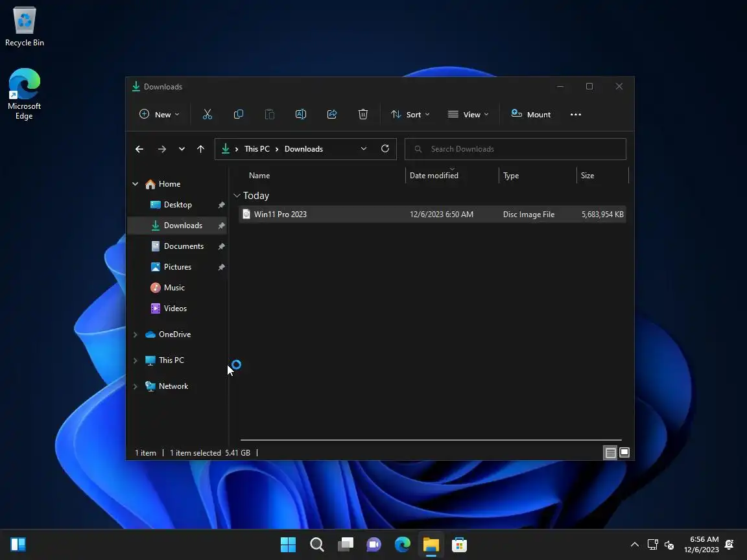Open Microsoft Store from taskbar
Viewport: 747px width, 560px height.
point(459,544)
